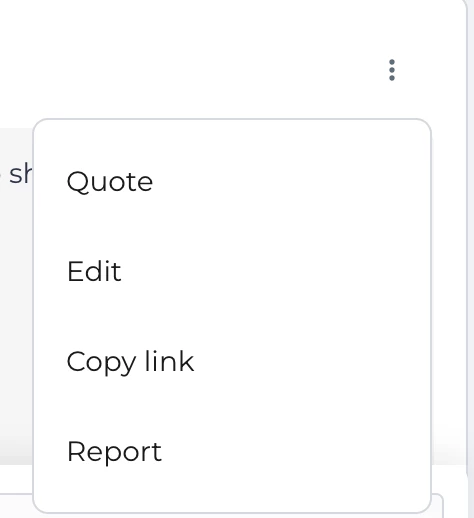The width and height of the screenshot is (474, 518).
Task: Click the partially hidden post text behind menu
Action: coord(20,174)
